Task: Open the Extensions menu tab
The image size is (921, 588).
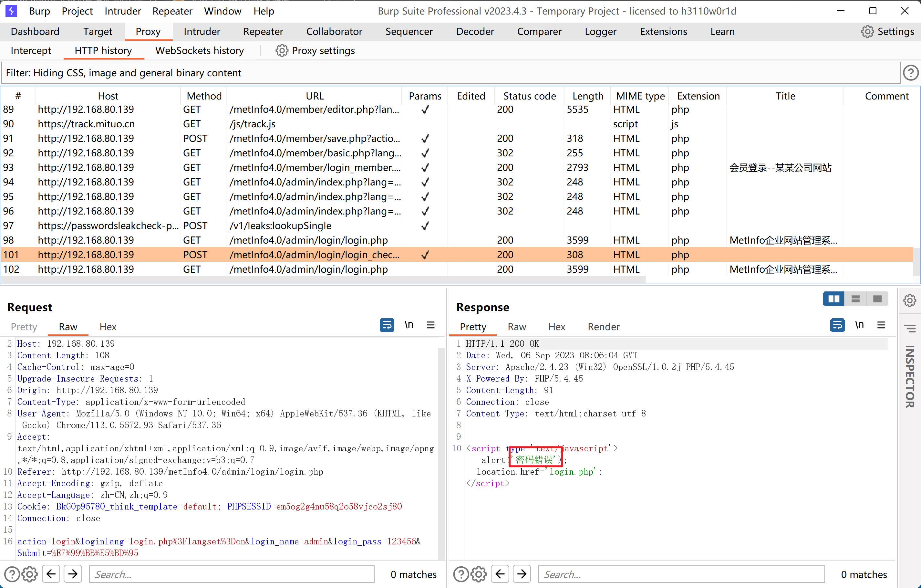Action: (663, 32)
